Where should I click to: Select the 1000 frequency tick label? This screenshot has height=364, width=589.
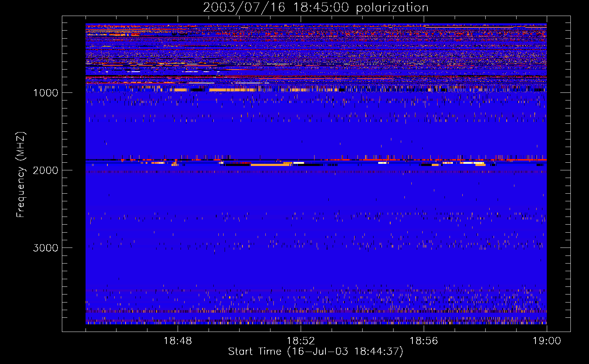point(46,93)
